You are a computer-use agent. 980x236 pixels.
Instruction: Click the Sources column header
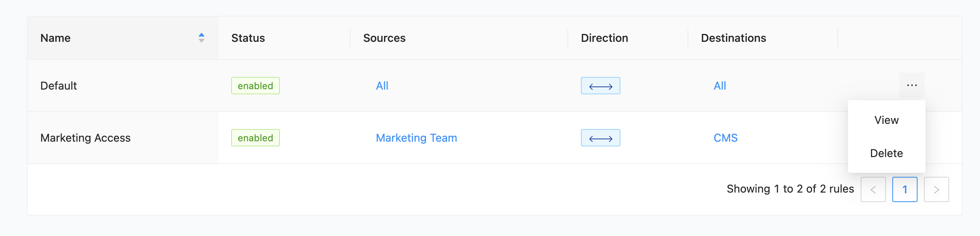pos(384,38)
